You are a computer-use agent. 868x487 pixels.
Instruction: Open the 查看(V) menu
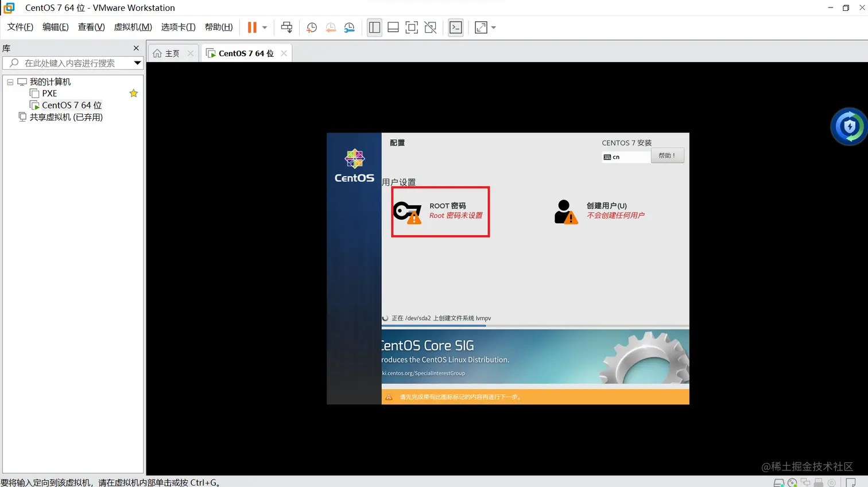pos(91,27)
